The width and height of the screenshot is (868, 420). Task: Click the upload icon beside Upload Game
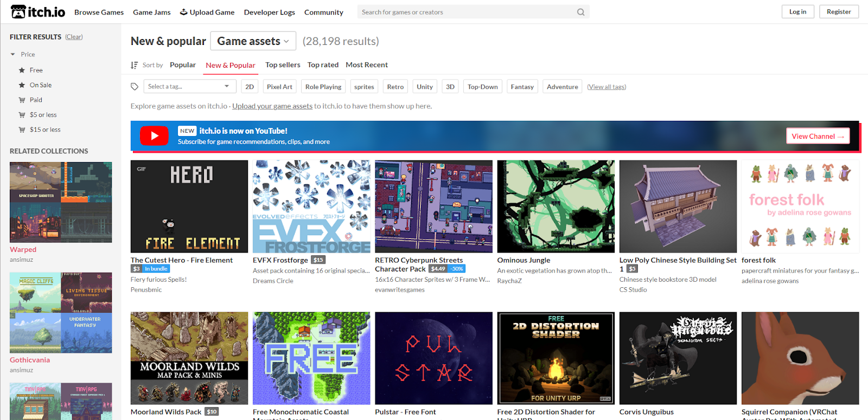[184, 12]
